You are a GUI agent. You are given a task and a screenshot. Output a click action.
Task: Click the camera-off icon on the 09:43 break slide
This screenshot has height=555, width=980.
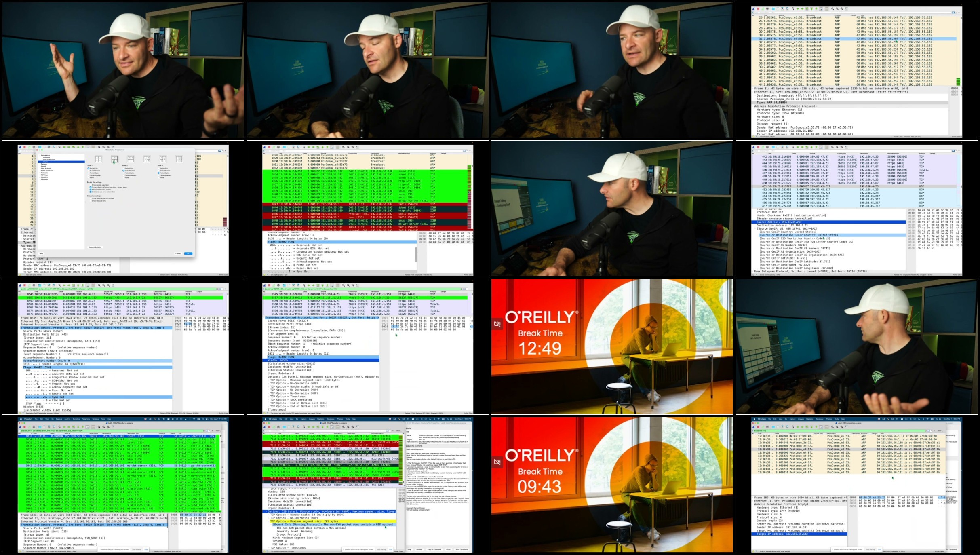(497, 462)
